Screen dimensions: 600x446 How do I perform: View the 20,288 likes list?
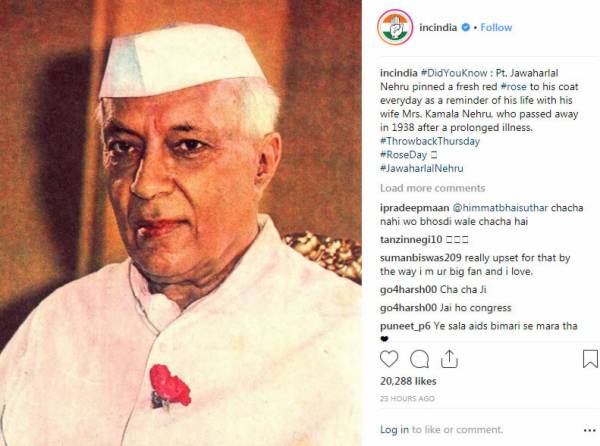click(408, 381)
